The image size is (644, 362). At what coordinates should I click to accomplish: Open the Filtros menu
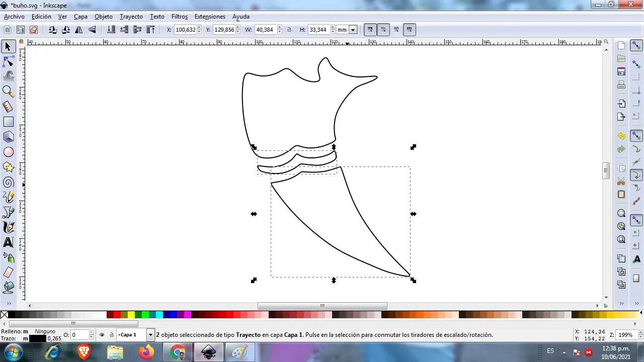coord(179,17)
